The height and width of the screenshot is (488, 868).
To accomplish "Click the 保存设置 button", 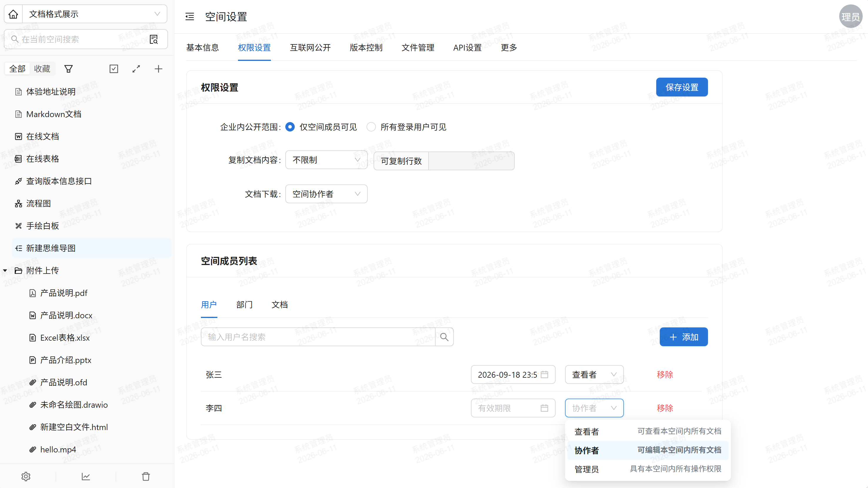I will pyautogui.click(x=682, y=87).
